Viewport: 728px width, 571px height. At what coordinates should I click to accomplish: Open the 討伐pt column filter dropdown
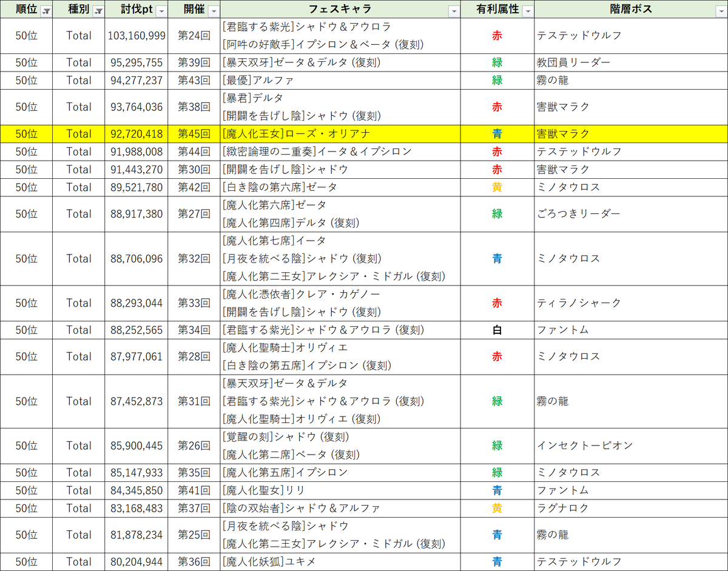(160, 12)
